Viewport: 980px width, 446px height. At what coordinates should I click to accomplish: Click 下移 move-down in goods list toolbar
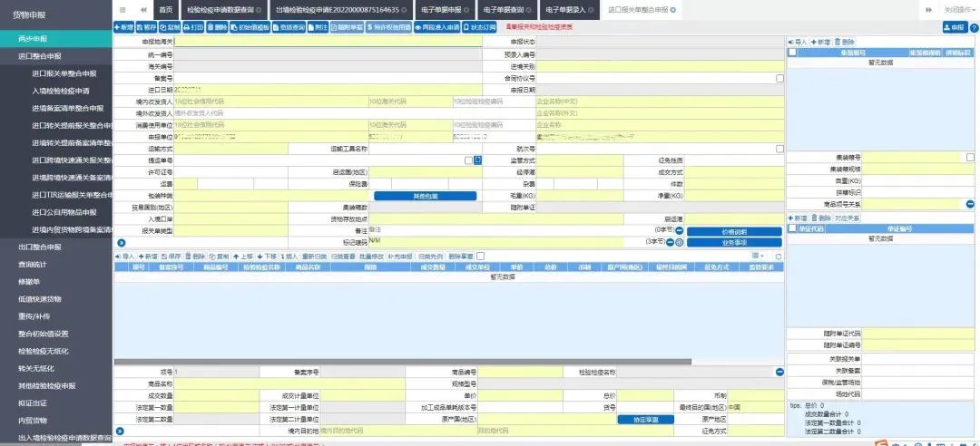[x=266, y=257]
